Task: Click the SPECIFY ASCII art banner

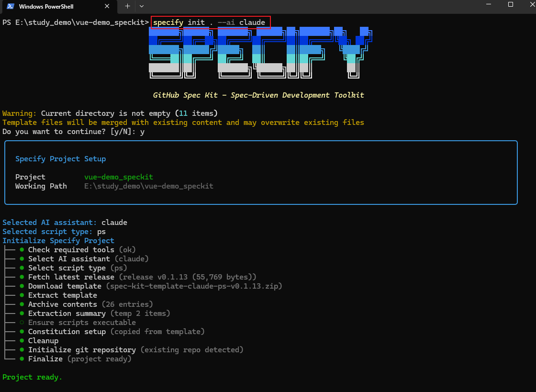Action: tap(260, 53)
